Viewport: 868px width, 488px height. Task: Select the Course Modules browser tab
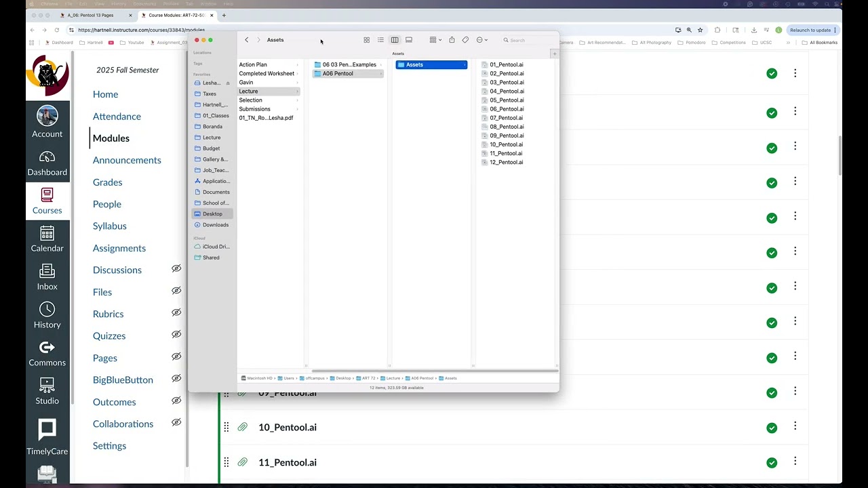[x=176, y=15]
